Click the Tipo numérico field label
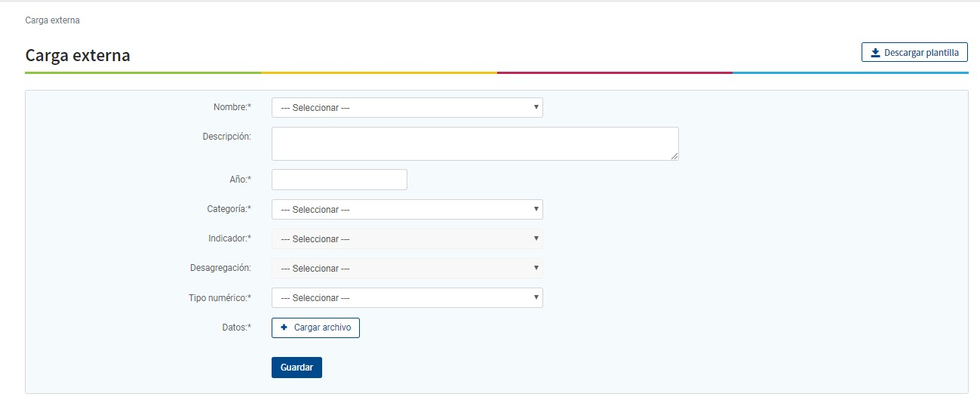 (220, 298)
